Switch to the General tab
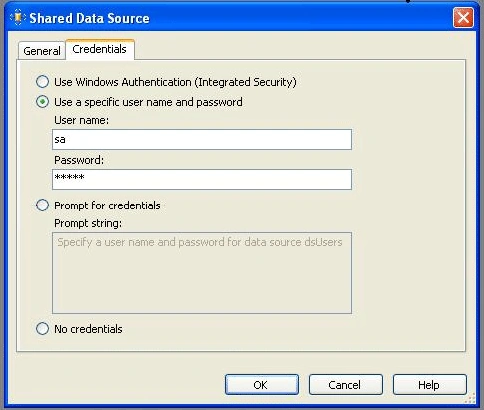Image resolution: width=484 pixels, height=410 pixels. click(x=42, y=51)
